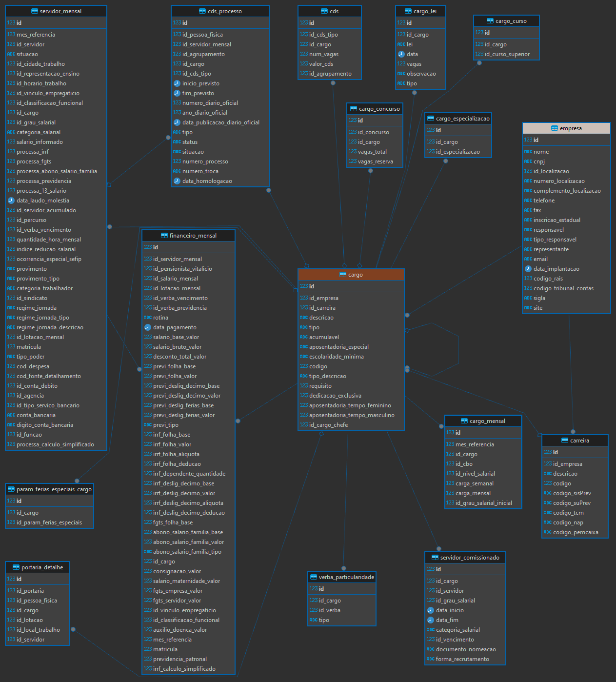The width and height of the screenshot is (616, 682).
Task: Click the date icon beside inicio_previsto
Action: (177, 83)
